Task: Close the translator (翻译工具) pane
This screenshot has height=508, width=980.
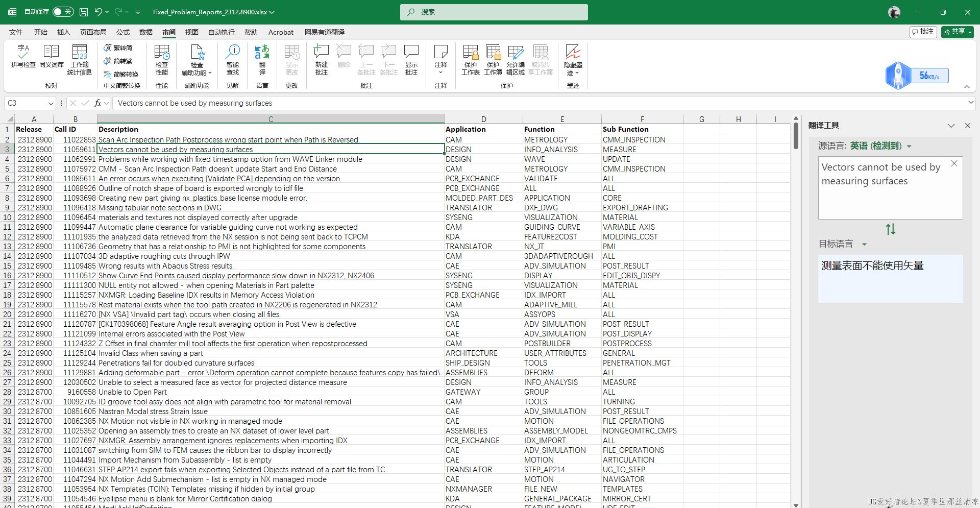Action: 967,126
